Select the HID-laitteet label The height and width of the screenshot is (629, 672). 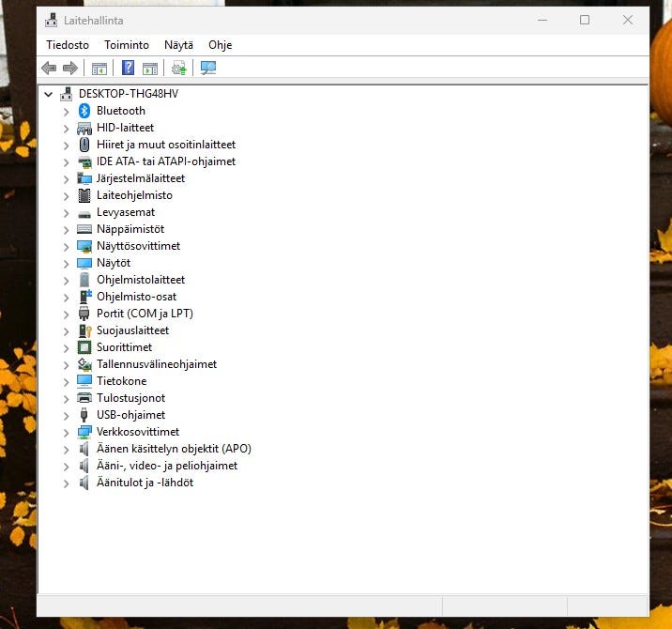125,128
